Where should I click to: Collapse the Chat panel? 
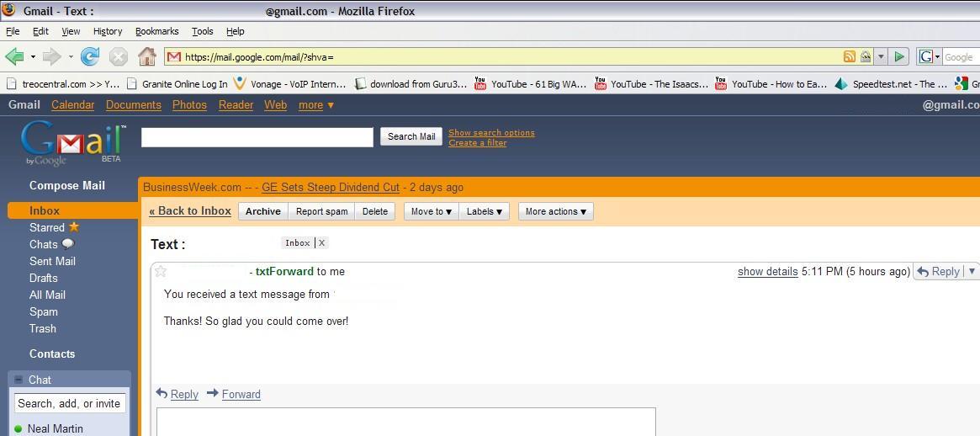pyautogui.click(x=19, y=380)
